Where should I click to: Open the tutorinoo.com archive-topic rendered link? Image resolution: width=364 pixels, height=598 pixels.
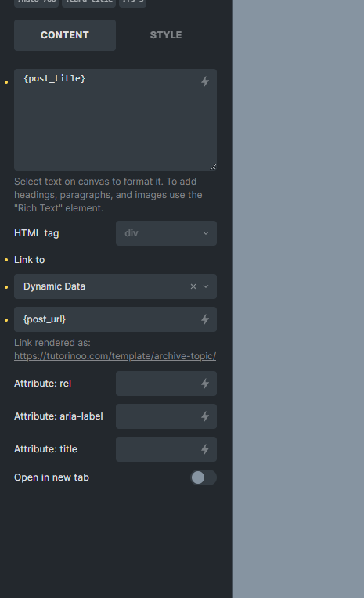115,356
